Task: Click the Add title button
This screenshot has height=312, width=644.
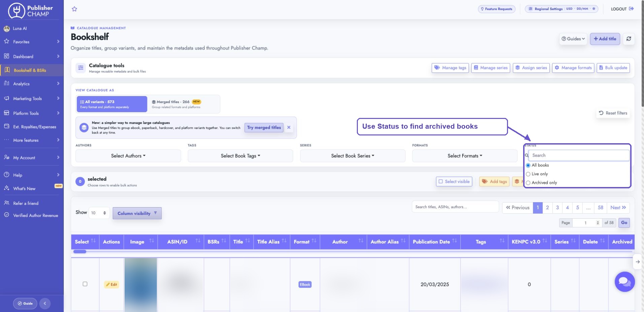Action: click(x=605, y=39)
